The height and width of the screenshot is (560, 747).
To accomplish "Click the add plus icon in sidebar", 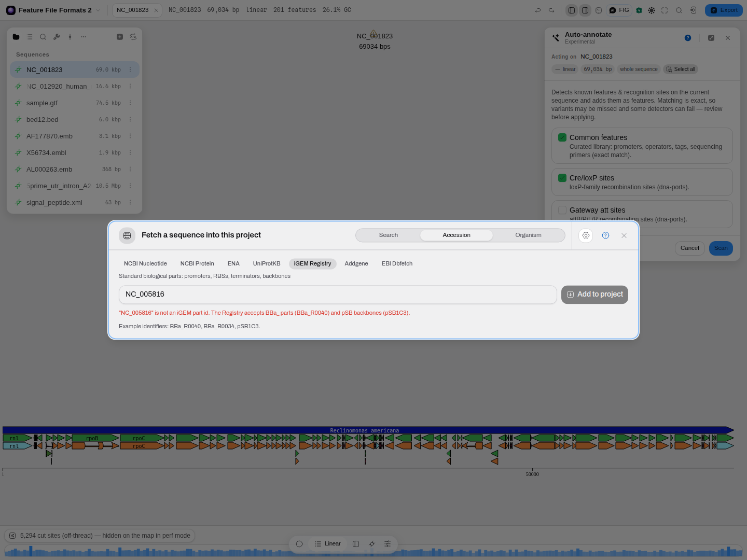I will (120, 37).
